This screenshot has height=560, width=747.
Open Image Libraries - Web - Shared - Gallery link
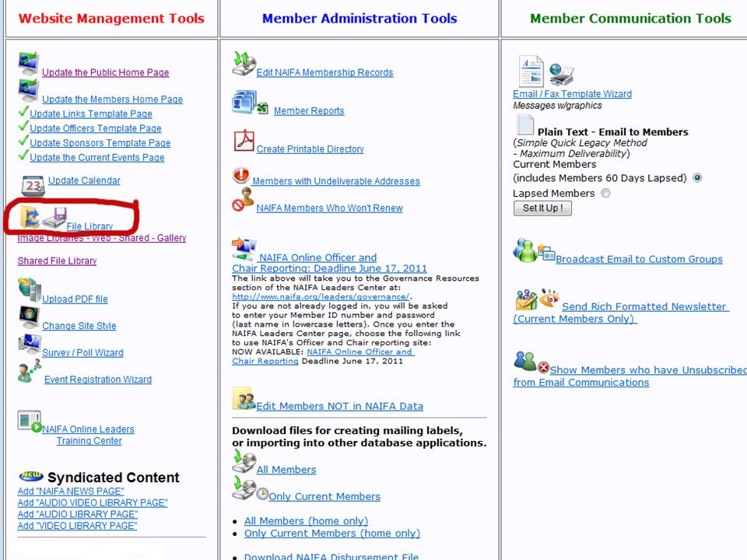(x=102, y=238)
